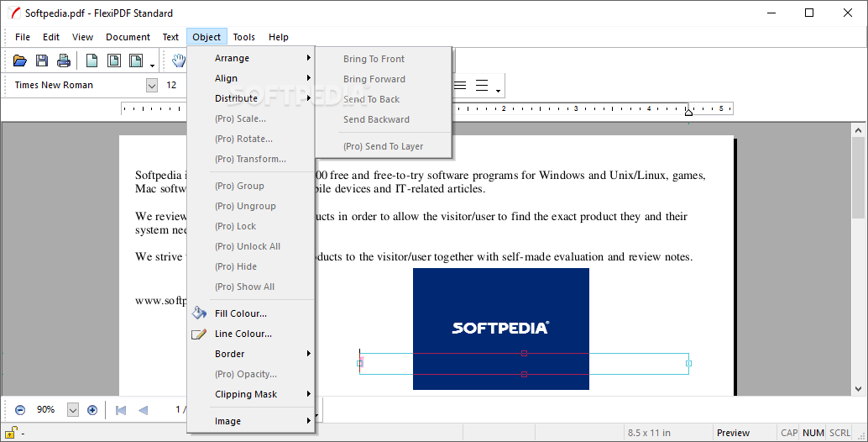The height and width of the screenshot is (442, 868).
Task: Go to the previous page arrow
Action: point(143,410)
